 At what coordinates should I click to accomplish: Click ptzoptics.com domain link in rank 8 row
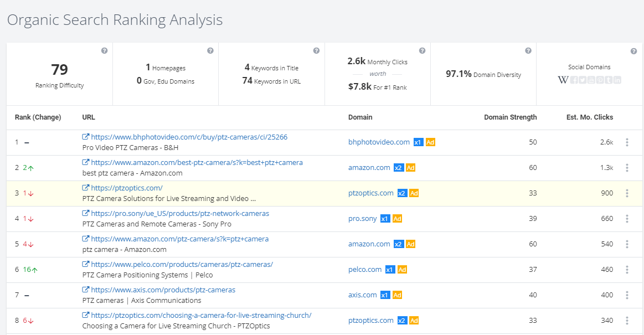pos(371,320)
